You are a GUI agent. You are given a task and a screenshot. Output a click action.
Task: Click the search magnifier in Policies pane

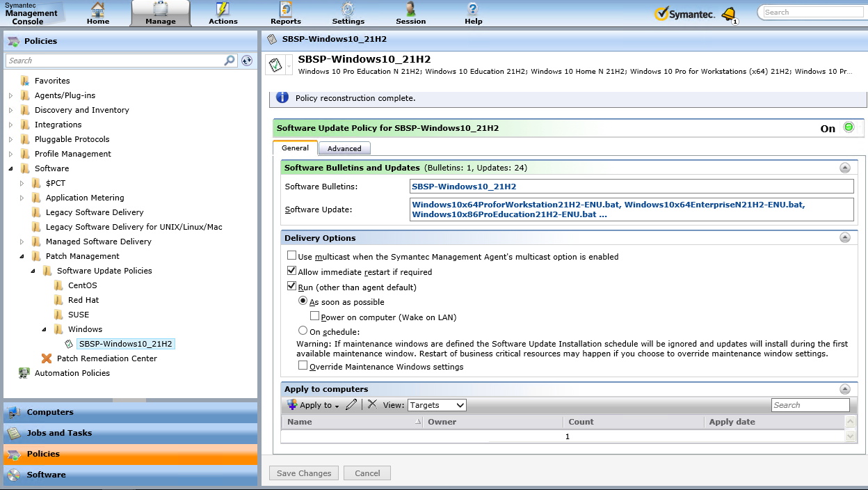(230, 61)
